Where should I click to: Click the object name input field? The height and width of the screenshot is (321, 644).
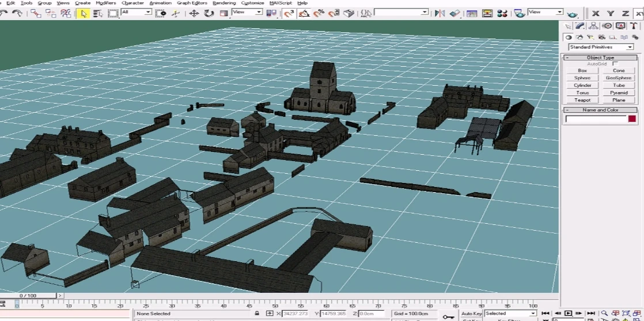coord(595,119)
